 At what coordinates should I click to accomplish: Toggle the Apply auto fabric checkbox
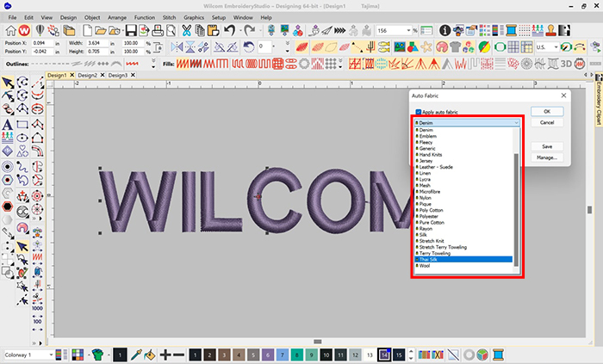(x=419, y=112)
